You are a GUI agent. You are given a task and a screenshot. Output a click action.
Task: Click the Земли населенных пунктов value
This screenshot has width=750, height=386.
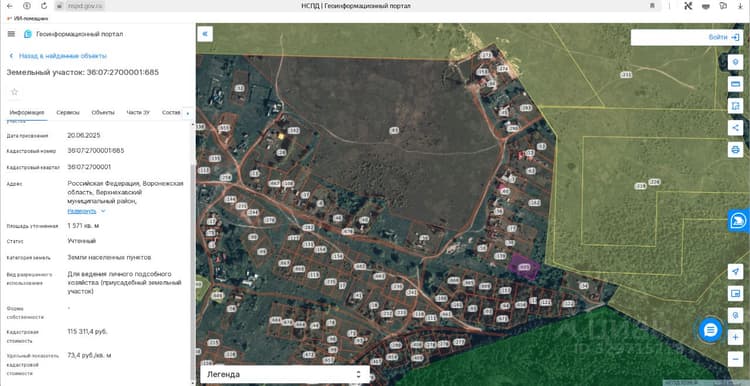pyautogui.click(x=109, y=257)
